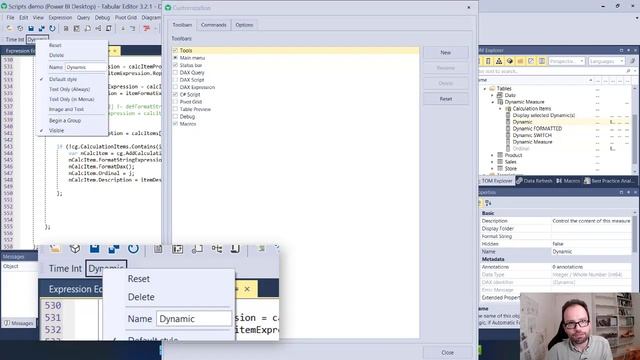Click the Close button at dialog bottom
Viewport: 640px width, 360px height.
447,352
